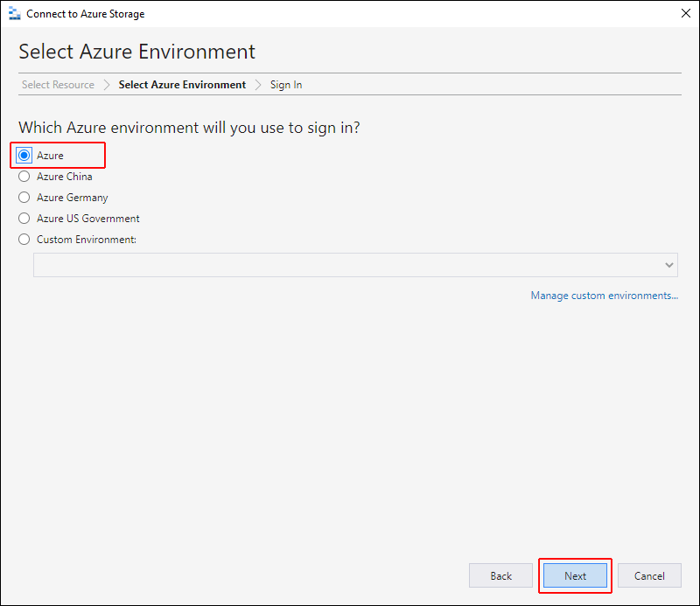Click the chevron after Select Resource breadcrumb
Viewport: 700px width, 606px height.
(x=106, y=85)
